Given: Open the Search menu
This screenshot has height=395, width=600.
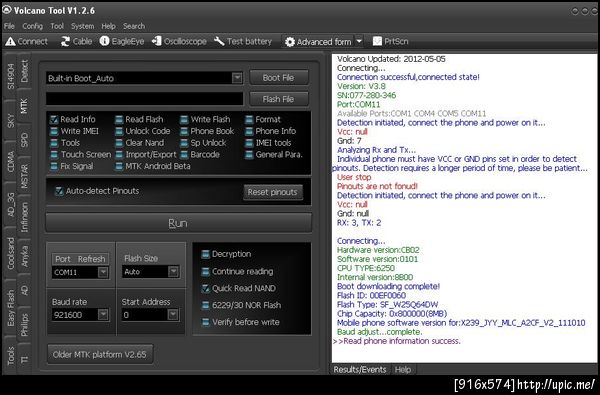Looking at the screenshot, I should tap(134, 26).
